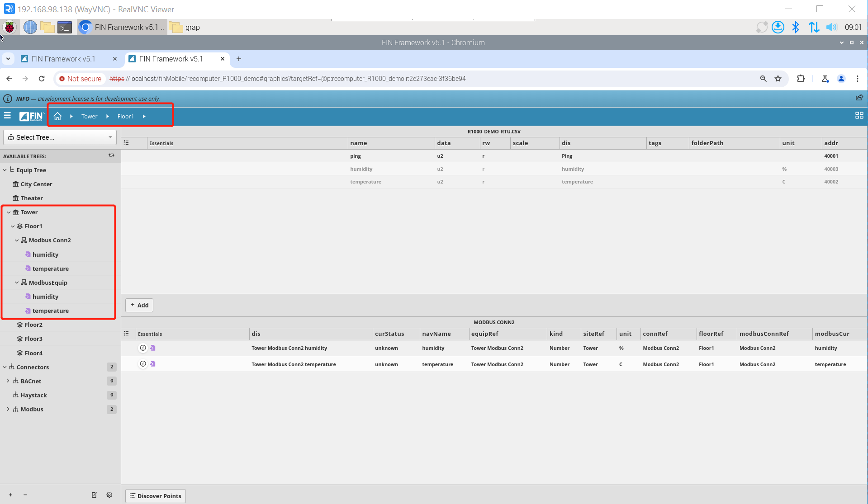This screenshot has height=504, width=868.
Task: Select humidity under ModbusEquip
Action: tap(45, 297)
